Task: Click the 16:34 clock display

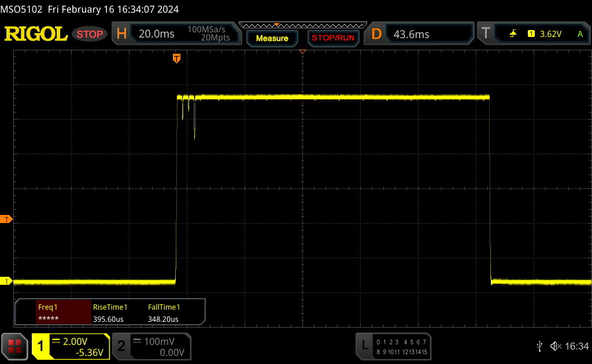Action: [576, 346]
